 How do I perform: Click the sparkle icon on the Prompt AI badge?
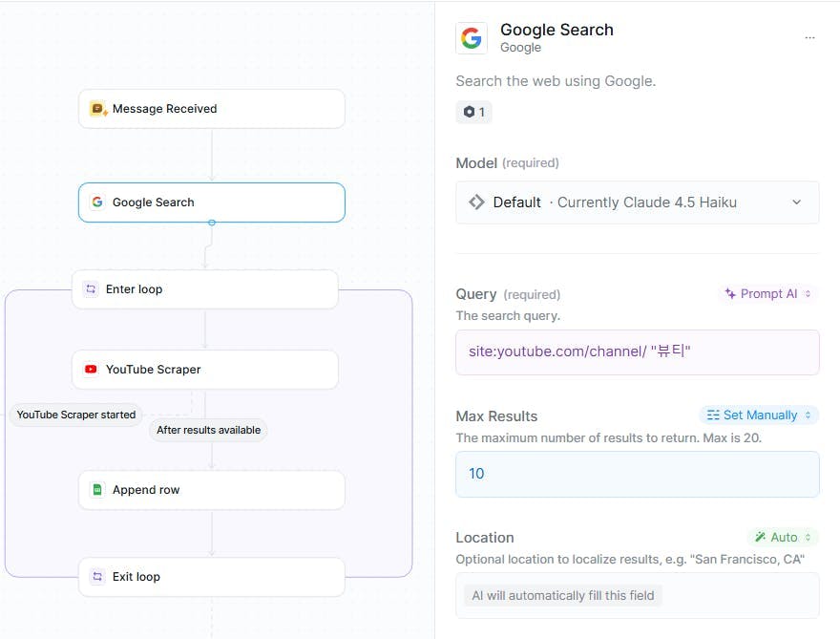pyautogui.click(x=732, y=293)
